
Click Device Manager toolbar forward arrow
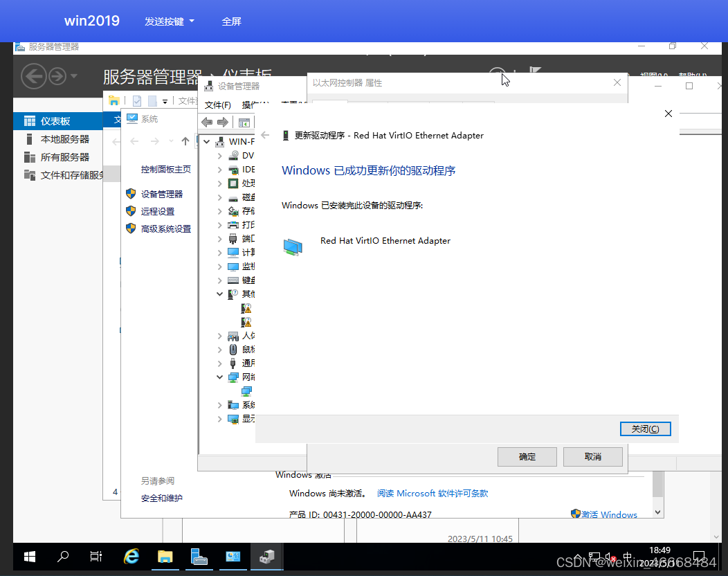[223, 122]
